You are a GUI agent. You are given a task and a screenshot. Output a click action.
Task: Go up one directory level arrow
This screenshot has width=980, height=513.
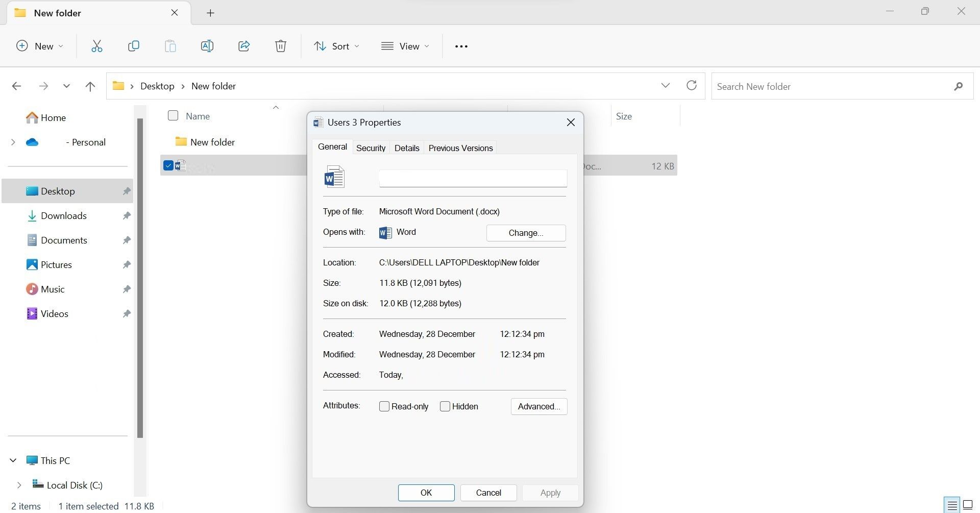coord(90,86)
